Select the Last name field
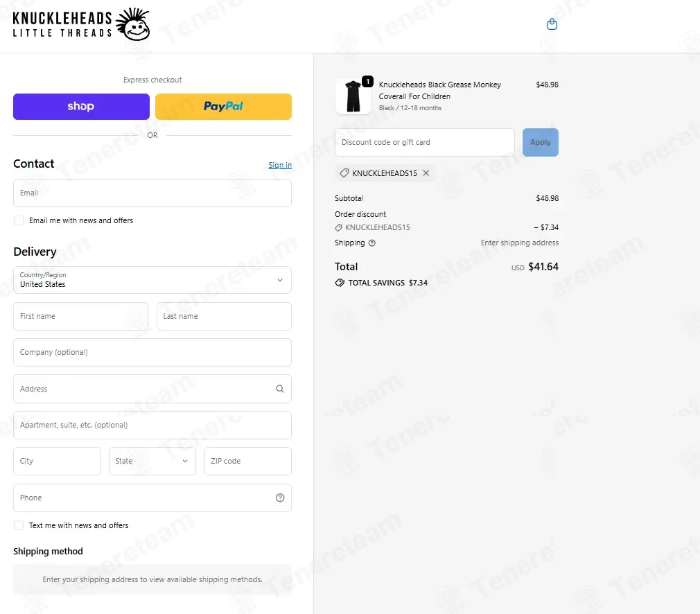The height and width of the screenshot is (614, 700). (x=224, y=316)
